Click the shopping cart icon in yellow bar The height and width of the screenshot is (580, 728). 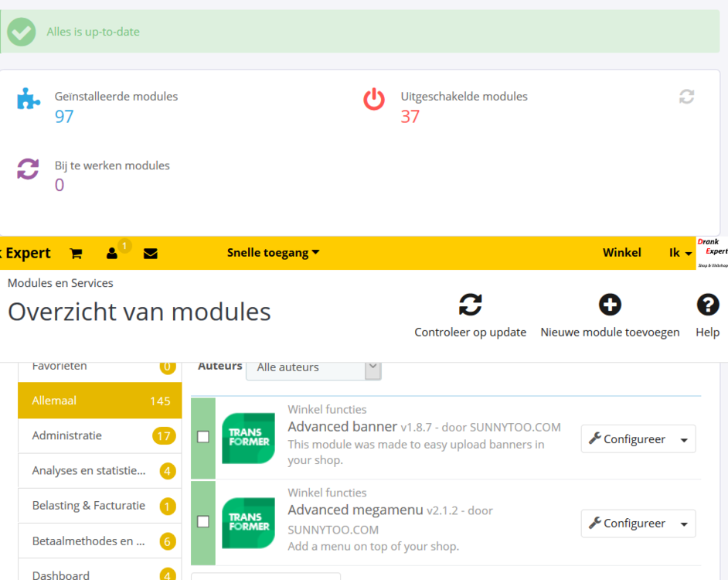point(76,254)
